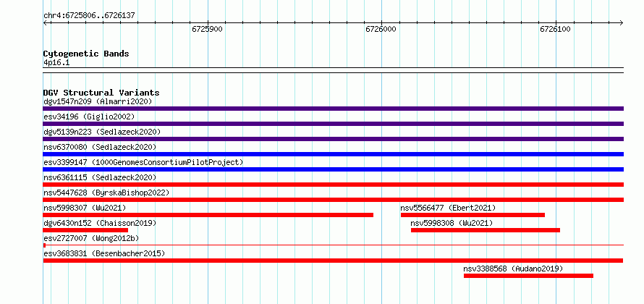Select the nsv5998308 (Wu2021) label
644x304 pixels.
click(x=452, y=223)
